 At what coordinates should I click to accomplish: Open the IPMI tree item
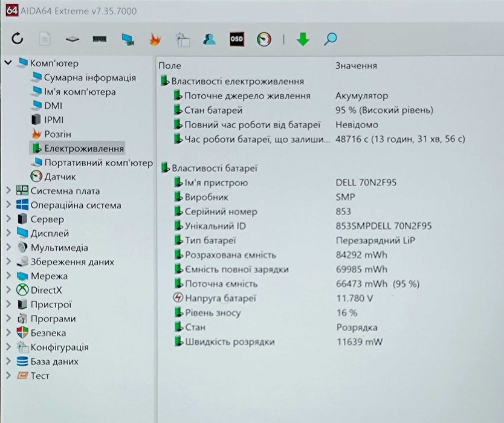click(47, 120)
